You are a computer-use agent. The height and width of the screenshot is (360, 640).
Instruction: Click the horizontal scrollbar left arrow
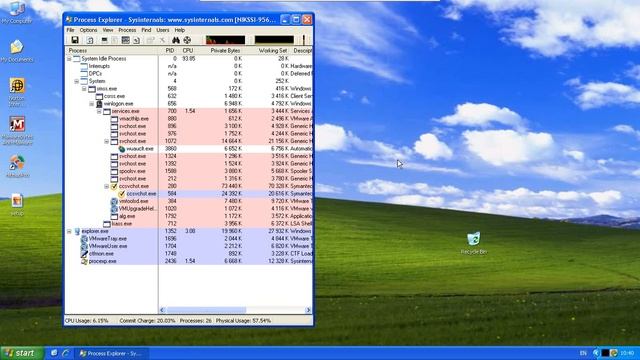[x=162, y=310]
